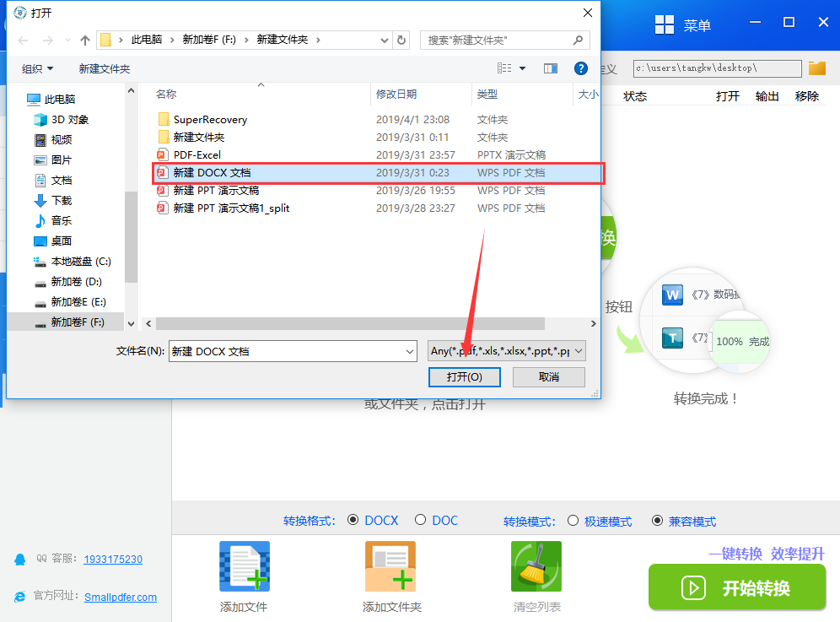This screenshot has height=622, width=840.
Task: Select Desktop in navigation pane
Action: [x=62, y=241]
